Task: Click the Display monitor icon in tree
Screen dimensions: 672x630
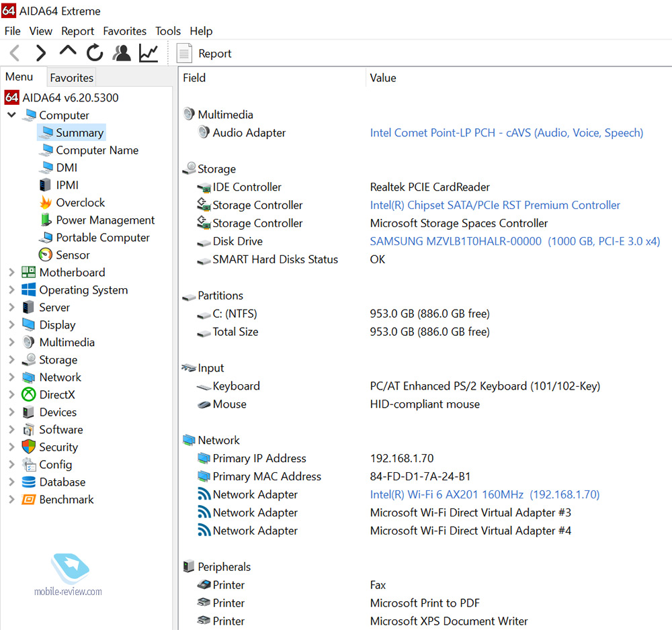Action: tap(29, 324)
